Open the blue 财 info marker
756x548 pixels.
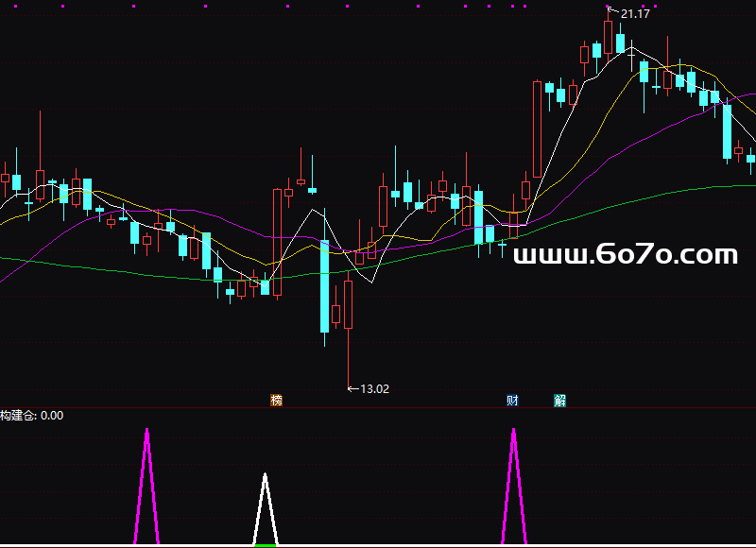pos(512,400)
